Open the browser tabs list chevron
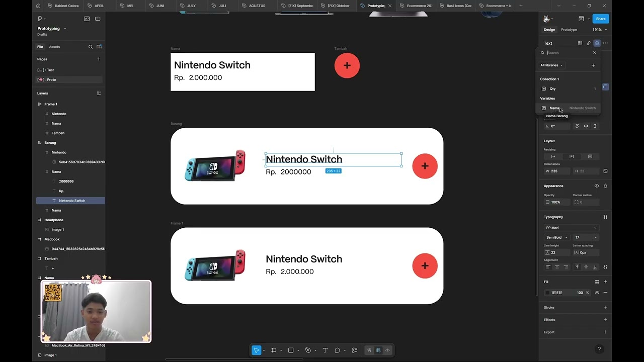The height and width of the screenshot is (362, 644). click(558, 6)
